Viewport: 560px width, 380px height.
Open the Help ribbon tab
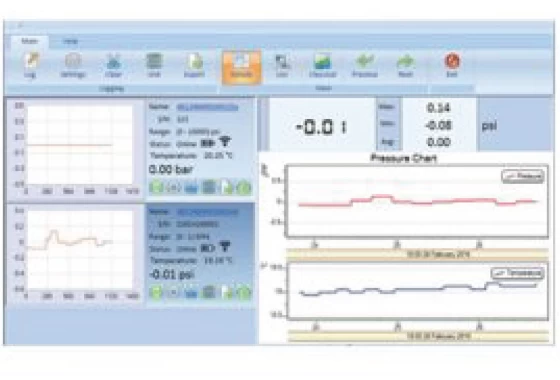pyautogui.click(x=70, y=41)
